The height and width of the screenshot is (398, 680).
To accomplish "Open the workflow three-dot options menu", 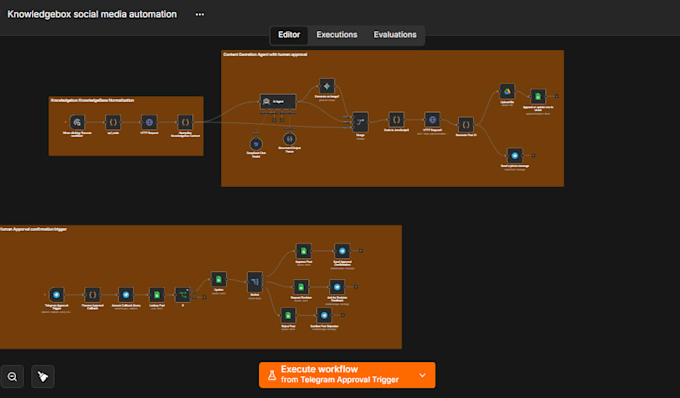I will (199, 14).
